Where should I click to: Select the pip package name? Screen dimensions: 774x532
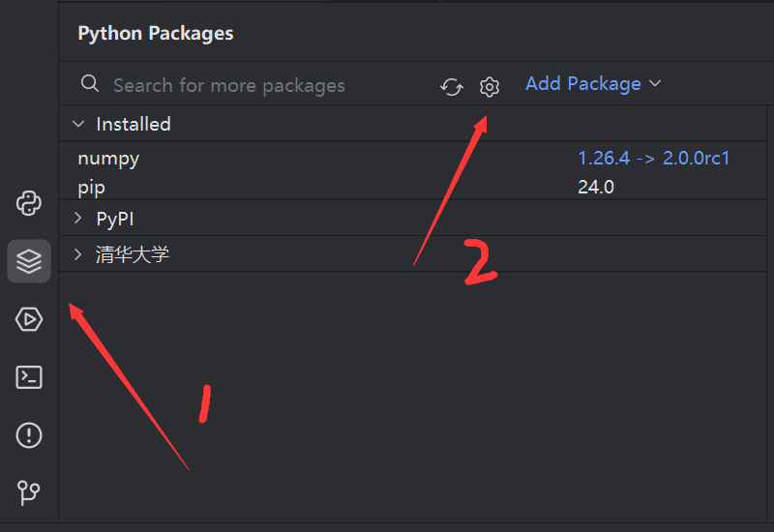pos(92,187)
